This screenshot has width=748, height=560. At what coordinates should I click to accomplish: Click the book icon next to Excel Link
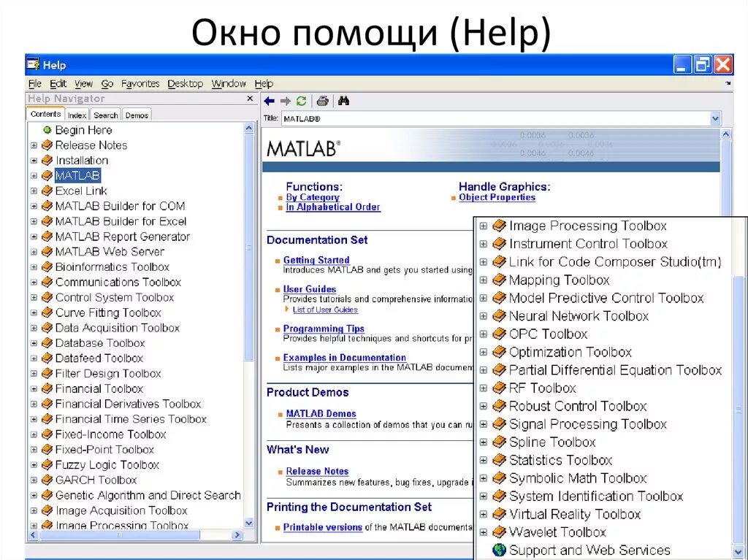(47, 191)
